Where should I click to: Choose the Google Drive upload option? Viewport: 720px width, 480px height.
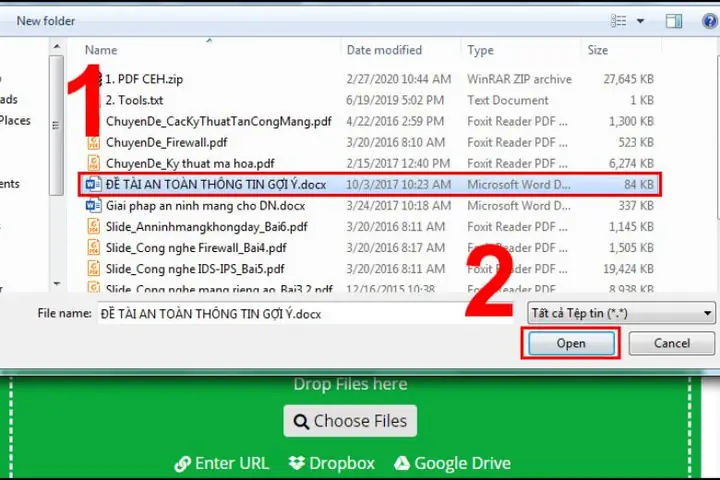click(x=452, y=463)
